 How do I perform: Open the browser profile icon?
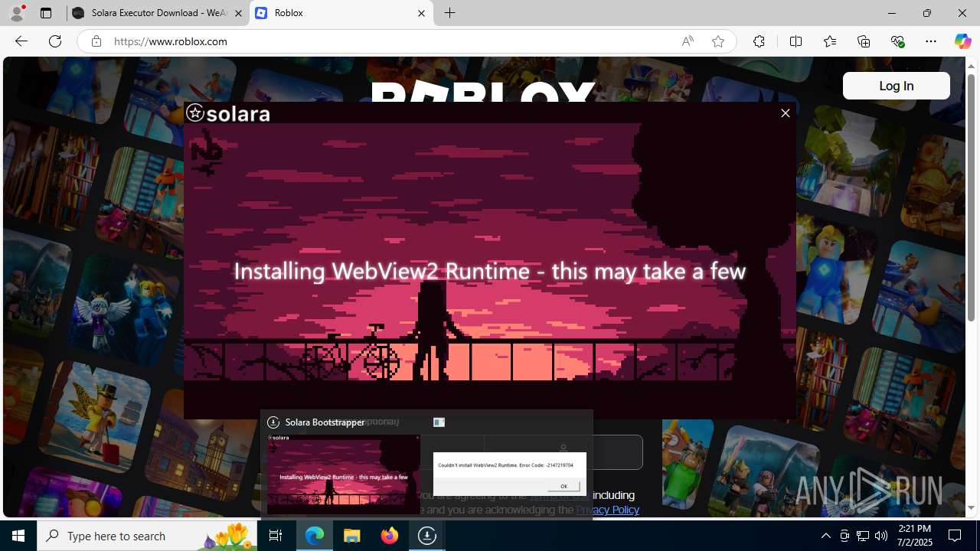[x=17, y=13]
